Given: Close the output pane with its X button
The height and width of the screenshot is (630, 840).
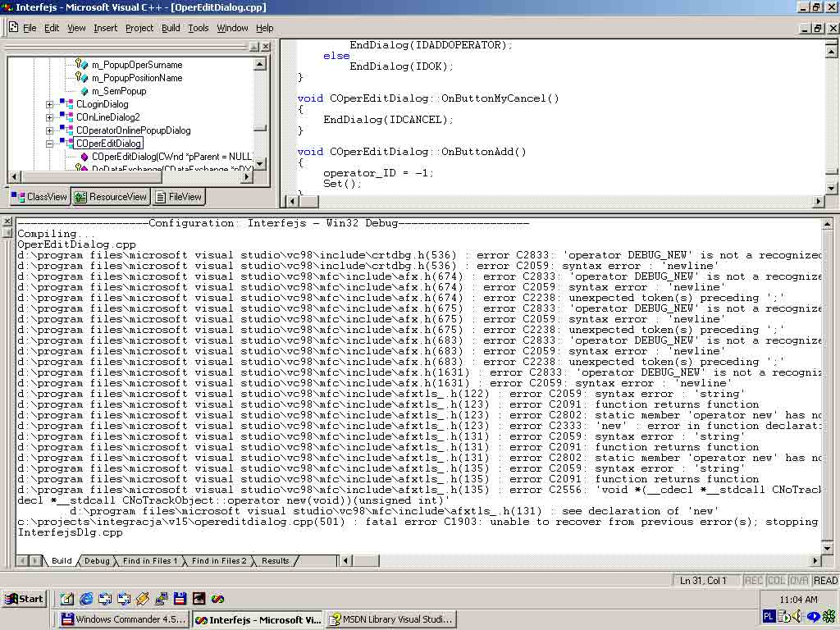Looking at the screenshot, I should pos(7,221).
